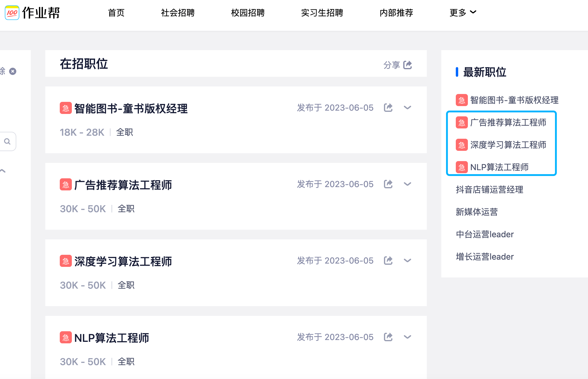Share the NLP算法工程师 job posting
Screen dimensions: 588x379
(x=388, y=337)
